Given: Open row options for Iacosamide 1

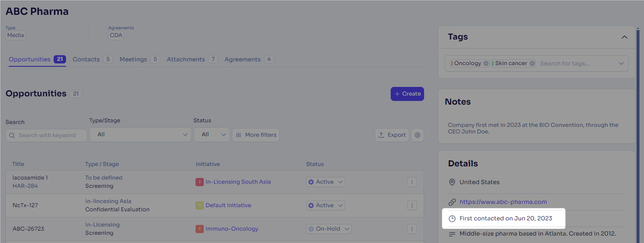Looking at the screenshot, I should tap(412, 182).
